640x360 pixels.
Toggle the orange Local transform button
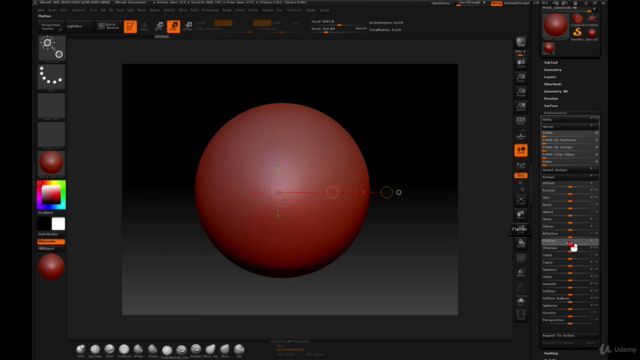(x=521, y=150)
